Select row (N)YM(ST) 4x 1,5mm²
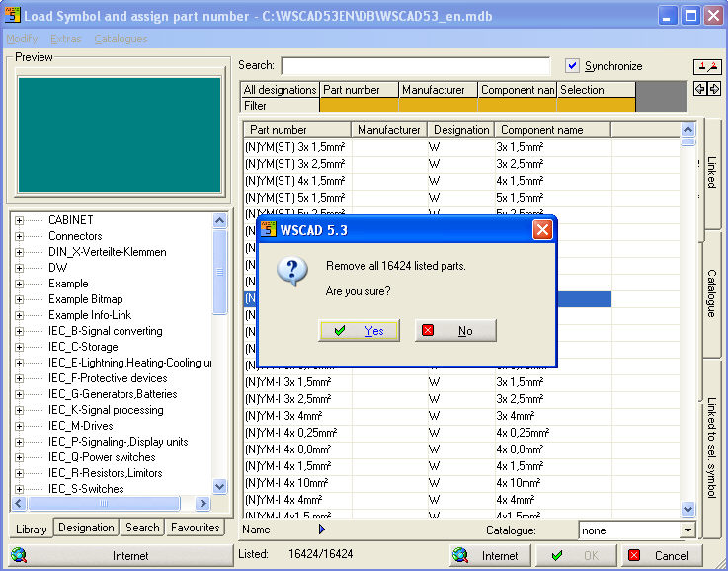 [x=428, y=181]
